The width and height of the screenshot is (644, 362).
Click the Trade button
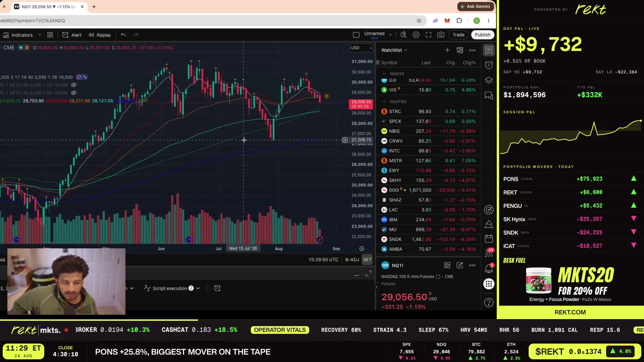458,35
